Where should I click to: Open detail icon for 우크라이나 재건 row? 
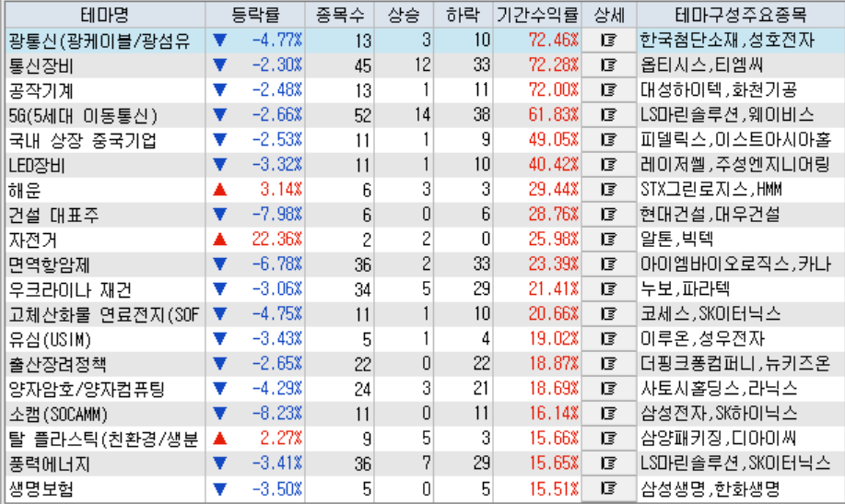pos(609,289)
